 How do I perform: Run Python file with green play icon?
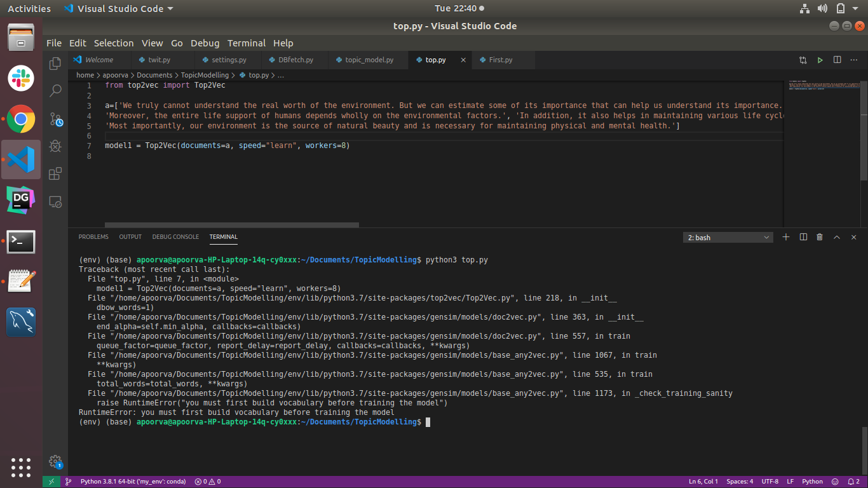[820, 60]
